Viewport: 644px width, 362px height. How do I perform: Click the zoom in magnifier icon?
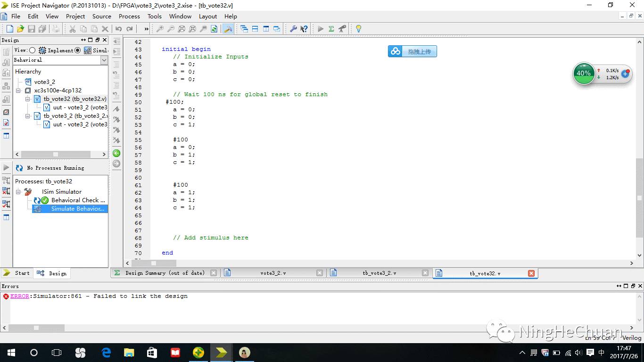(160, 29)
